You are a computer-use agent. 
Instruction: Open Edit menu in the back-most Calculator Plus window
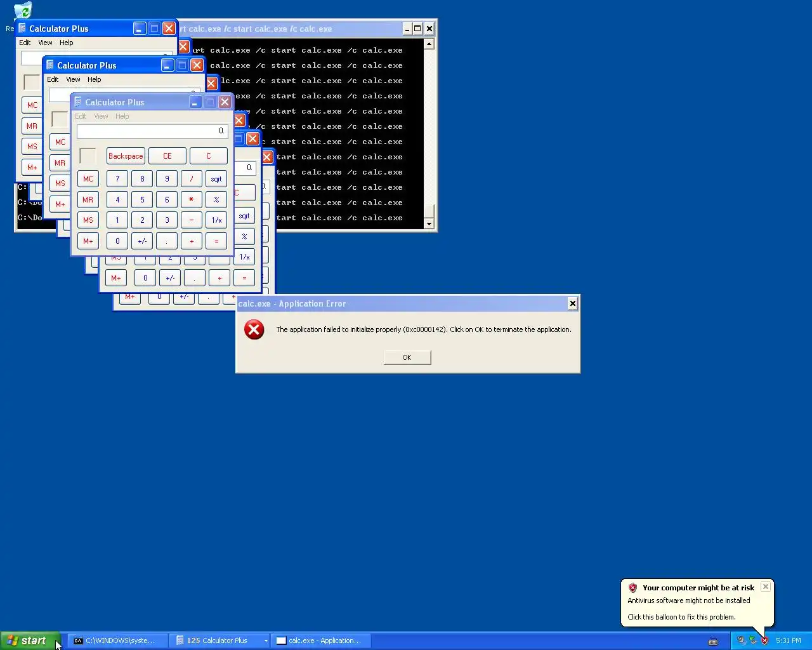(x=25, y=43)
